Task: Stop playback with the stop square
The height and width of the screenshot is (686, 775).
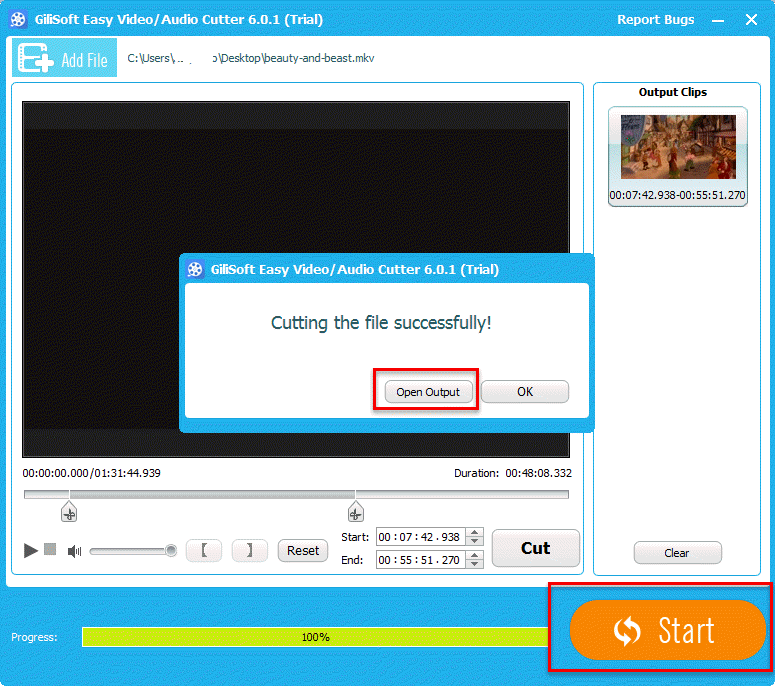Action: tap(50, 549)
